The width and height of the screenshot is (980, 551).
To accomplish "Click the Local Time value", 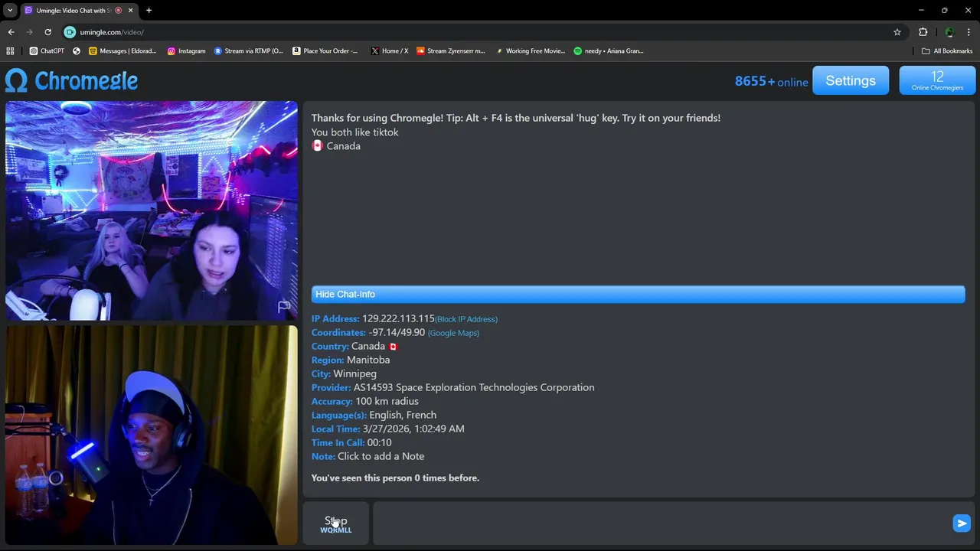I will coord(413,429).
